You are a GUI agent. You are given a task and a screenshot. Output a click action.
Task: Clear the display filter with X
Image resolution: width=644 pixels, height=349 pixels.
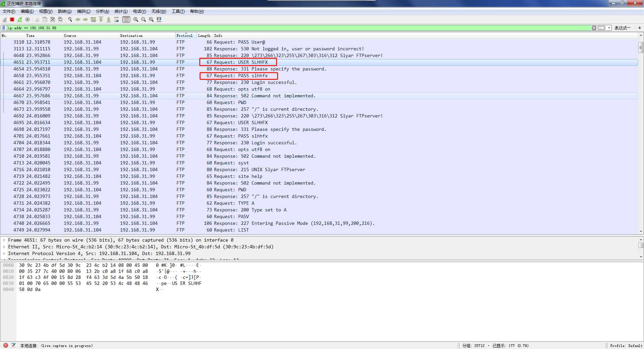(x=594, y=28)
